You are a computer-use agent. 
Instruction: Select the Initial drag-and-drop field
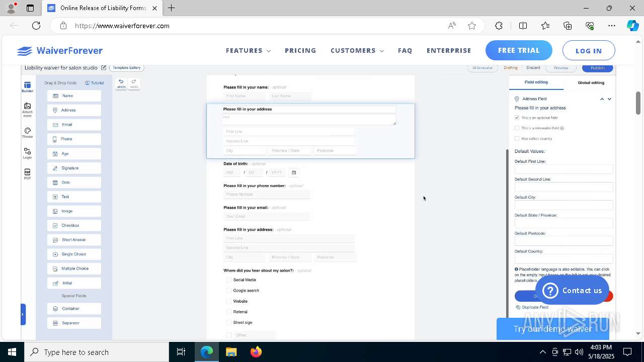[x=74, y=283]
